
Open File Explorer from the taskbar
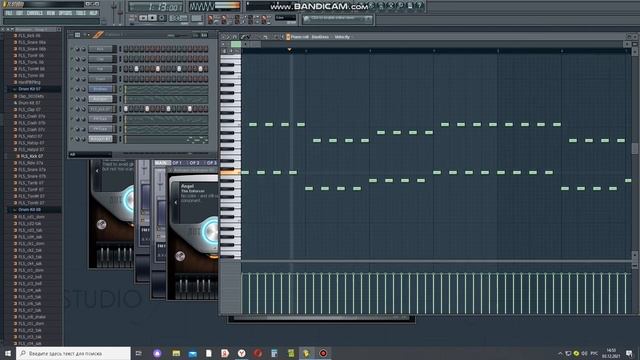pyautogui.click(x=176, y=353)
